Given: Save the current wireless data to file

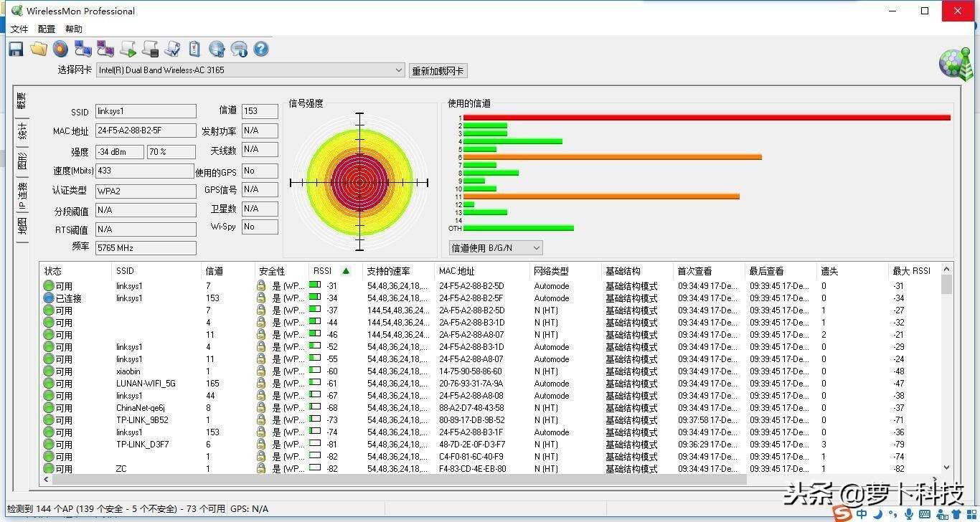Looking at the screenshot, I should click(15, 49).
